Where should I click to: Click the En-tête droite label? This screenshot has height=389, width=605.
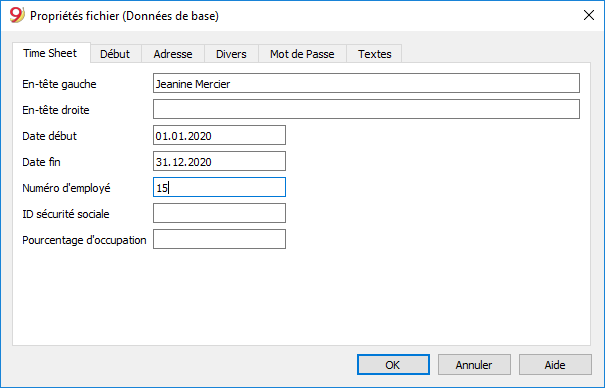tap(56, 110)
